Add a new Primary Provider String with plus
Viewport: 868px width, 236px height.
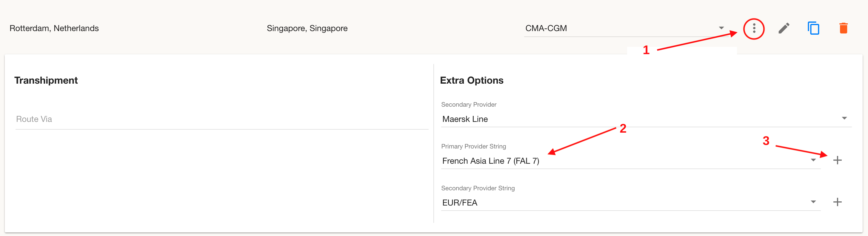pyautogui.click(x=837, y=160)
